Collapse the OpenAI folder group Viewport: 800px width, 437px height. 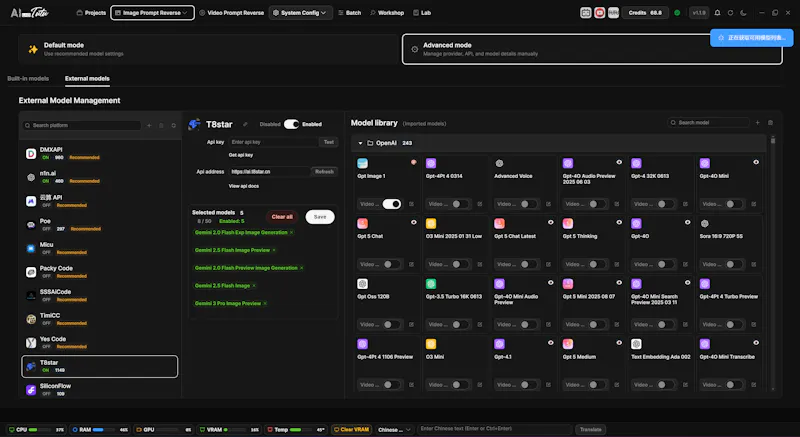360,143
